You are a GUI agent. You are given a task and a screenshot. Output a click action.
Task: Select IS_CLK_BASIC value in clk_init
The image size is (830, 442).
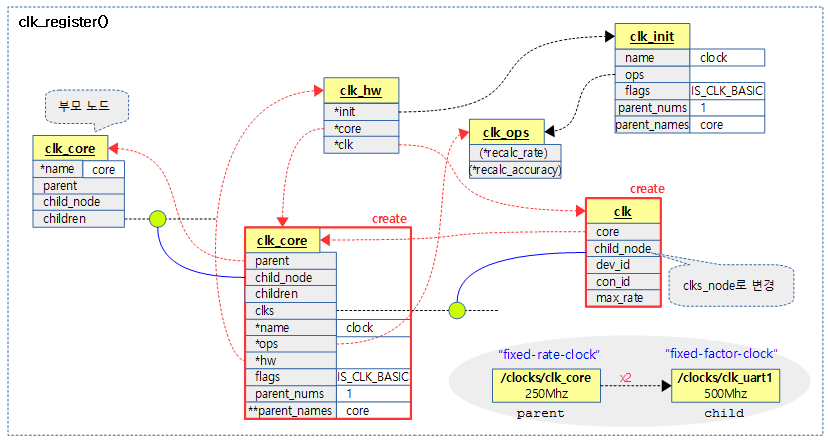727,91
